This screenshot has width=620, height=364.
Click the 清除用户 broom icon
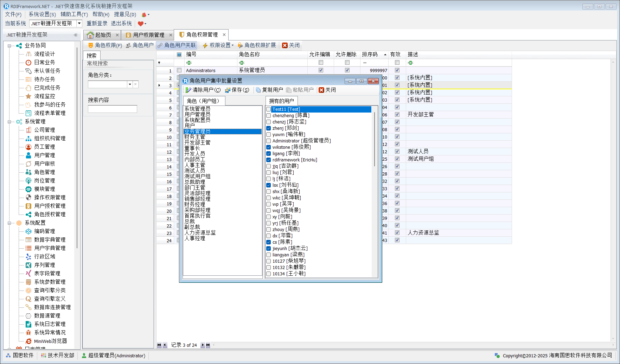(x=188, y=90)
